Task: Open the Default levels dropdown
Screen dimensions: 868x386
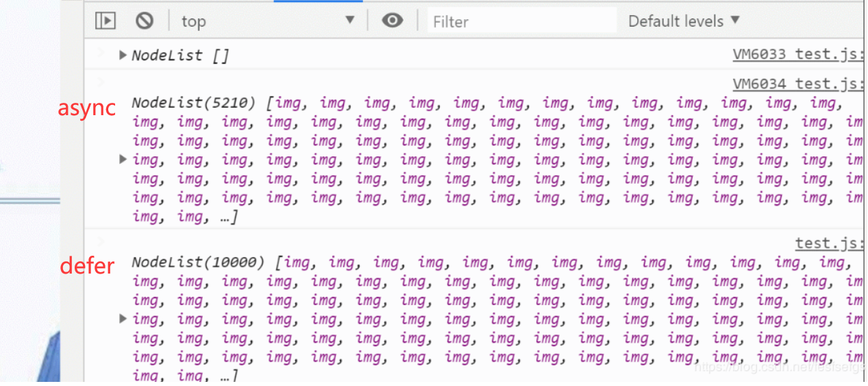Action: [684, 21]
